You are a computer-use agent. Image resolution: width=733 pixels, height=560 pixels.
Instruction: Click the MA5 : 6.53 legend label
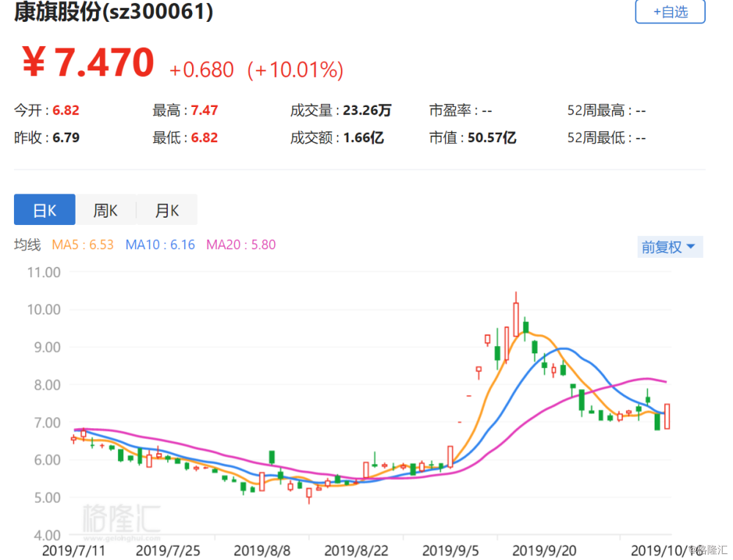[83, 245]
